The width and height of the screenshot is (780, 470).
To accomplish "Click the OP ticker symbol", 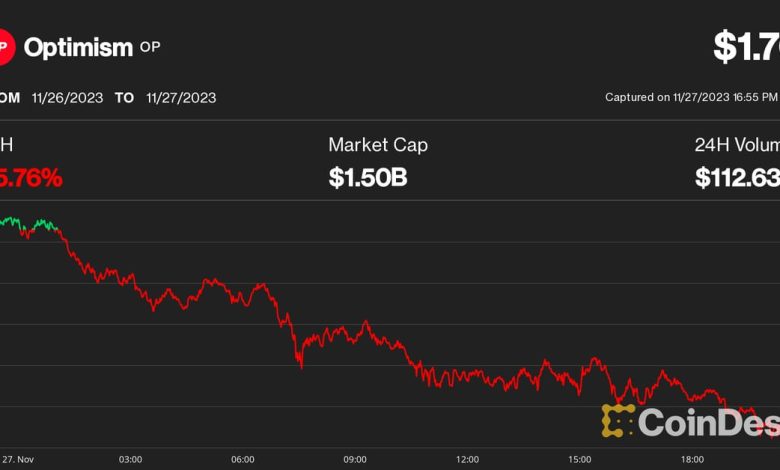I will [x=150, y=46].
